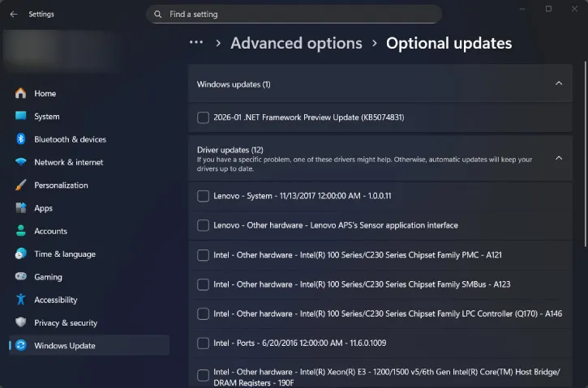
Task: Open the Home settings page
Action: (x=89, y=93)
